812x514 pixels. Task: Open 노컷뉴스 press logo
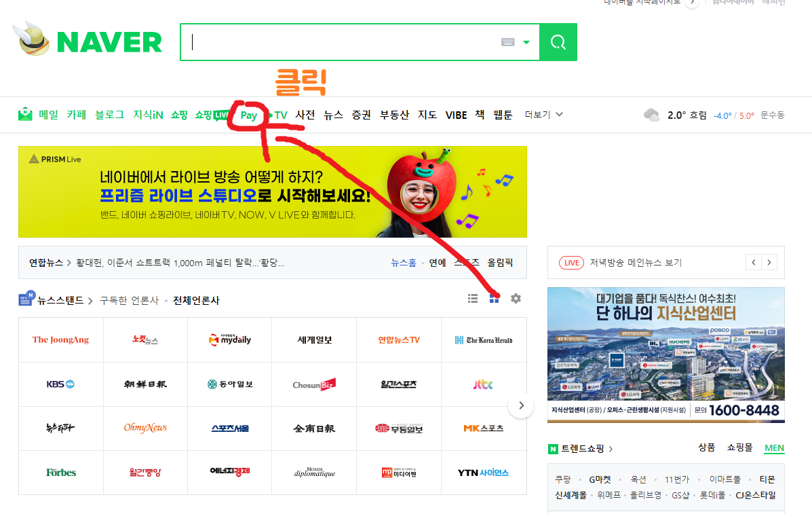click(x=146, y=340)
